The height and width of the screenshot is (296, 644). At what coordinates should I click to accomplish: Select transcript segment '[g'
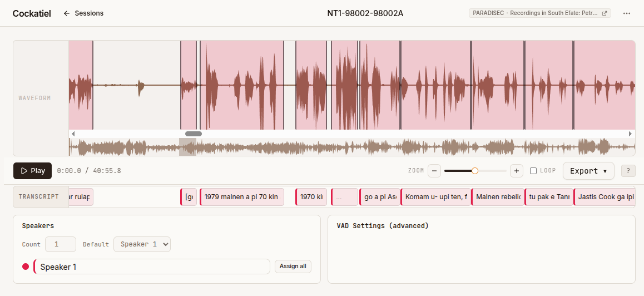coord(189,197)
